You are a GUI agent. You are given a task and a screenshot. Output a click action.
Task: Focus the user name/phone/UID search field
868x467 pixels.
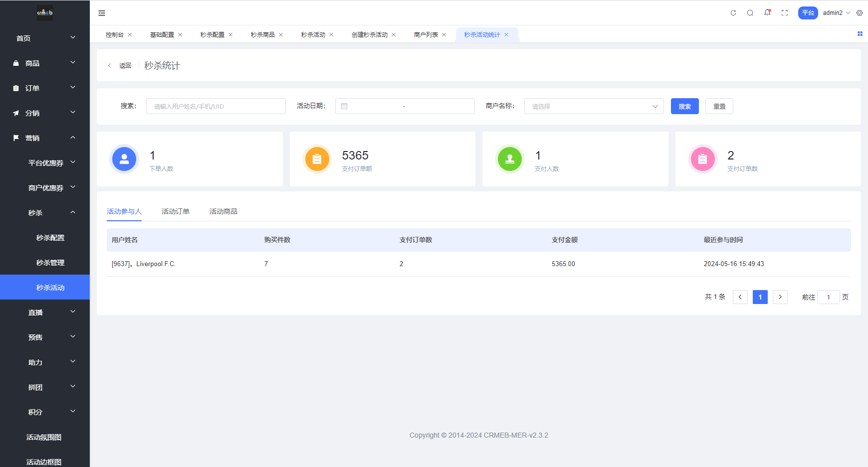click(216, 106)
